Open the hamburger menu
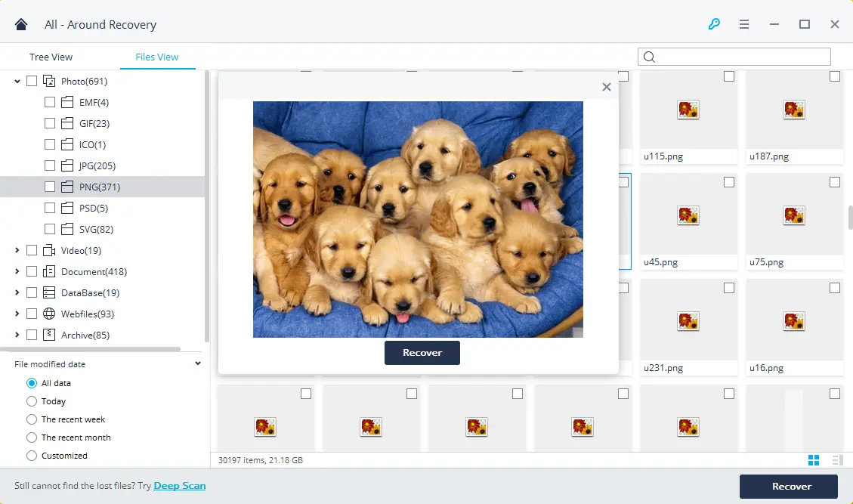 [x=744, y=23]
